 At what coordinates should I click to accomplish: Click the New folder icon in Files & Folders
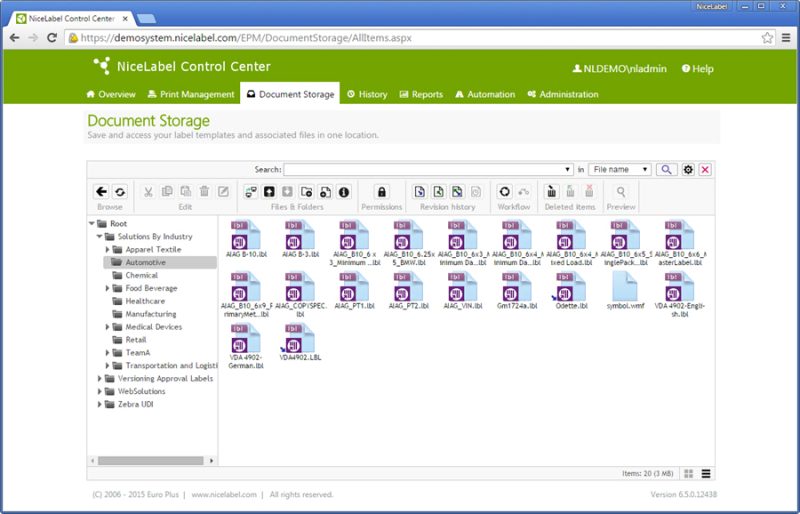(307, 192)
